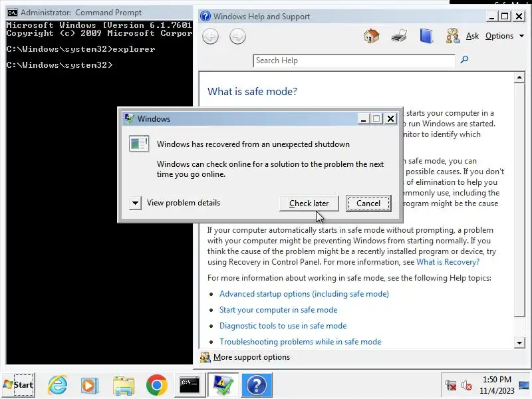Click the Help home icon
Viewport: 532px width, 399px height.
(x=372, y=36)
